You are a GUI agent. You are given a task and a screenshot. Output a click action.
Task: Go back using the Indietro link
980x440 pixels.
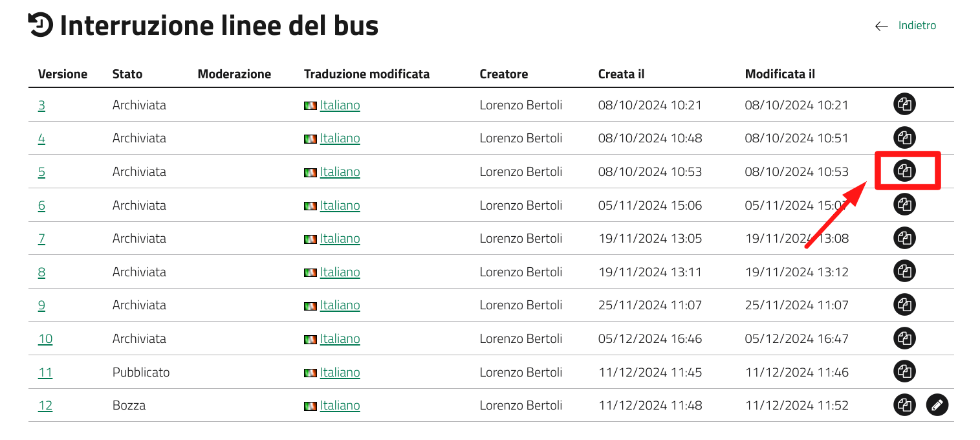click(x=917, y=26)
